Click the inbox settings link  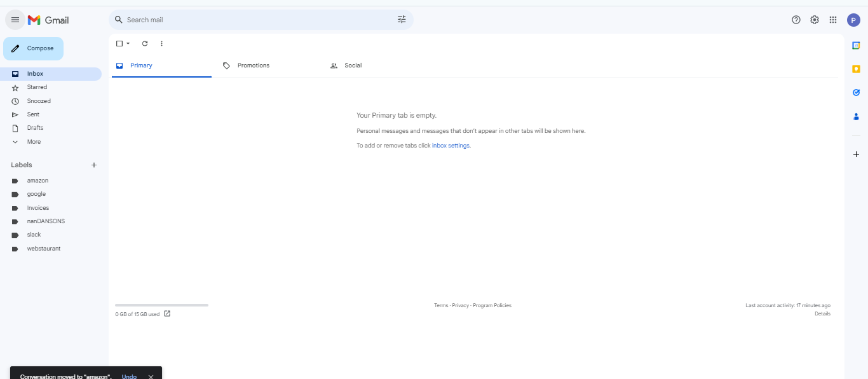[451, 146]
